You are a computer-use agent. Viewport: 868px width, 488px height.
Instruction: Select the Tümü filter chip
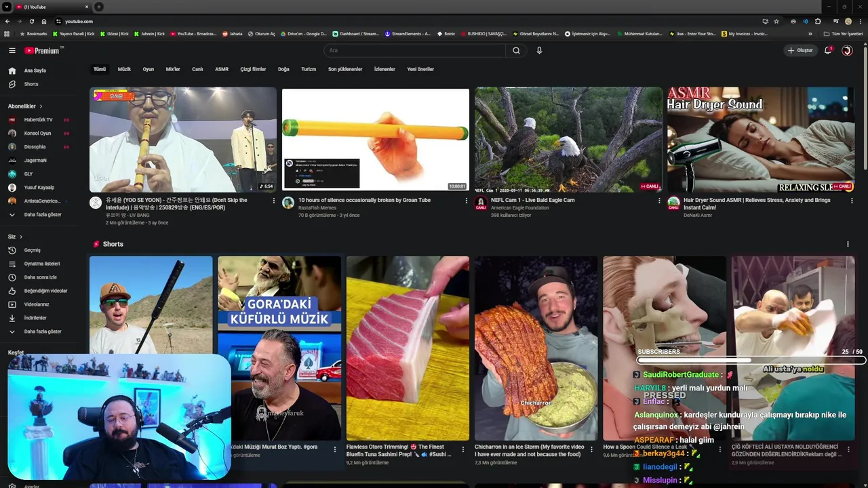tap(100, 69)
